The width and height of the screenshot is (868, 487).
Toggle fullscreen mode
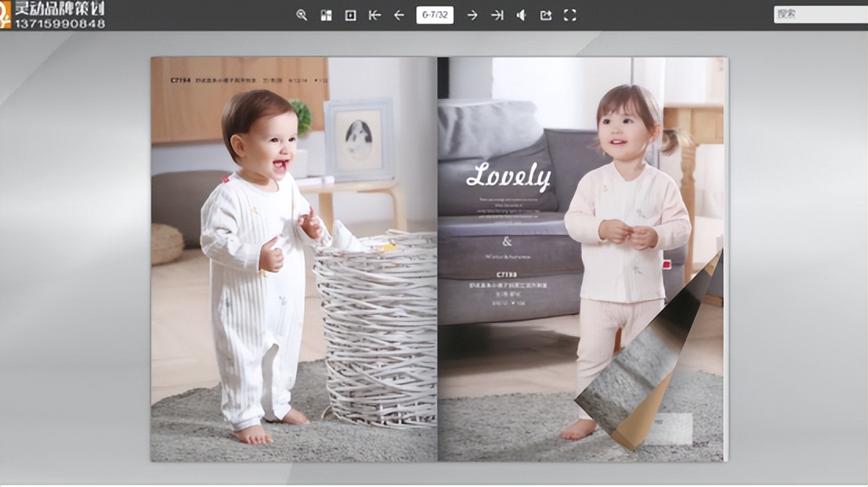(x=570, y=15)
